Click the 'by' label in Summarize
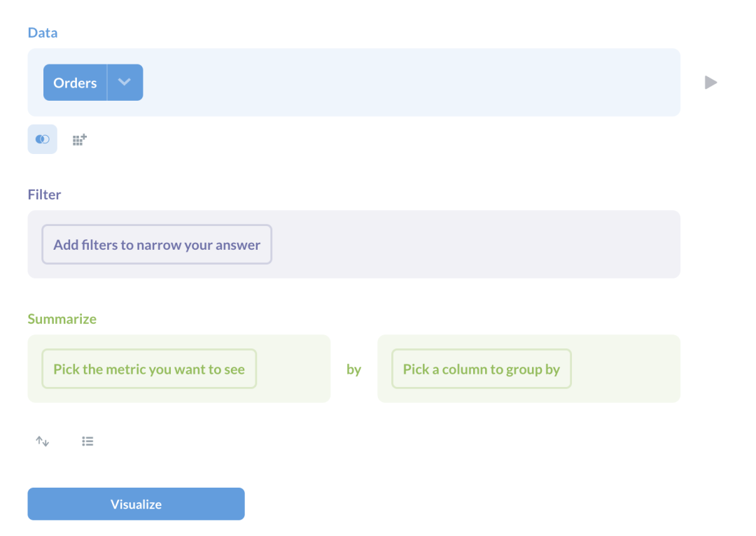 [353, 369]
